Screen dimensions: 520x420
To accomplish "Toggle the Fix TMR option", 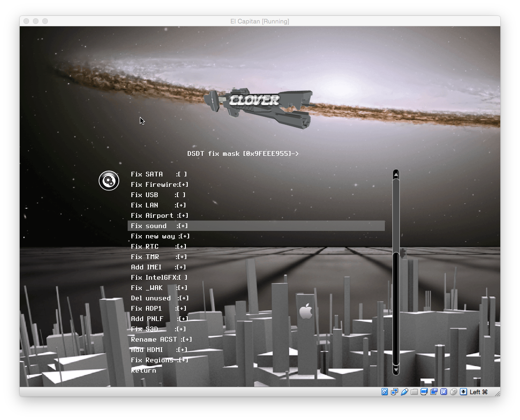I will point(256,257).
